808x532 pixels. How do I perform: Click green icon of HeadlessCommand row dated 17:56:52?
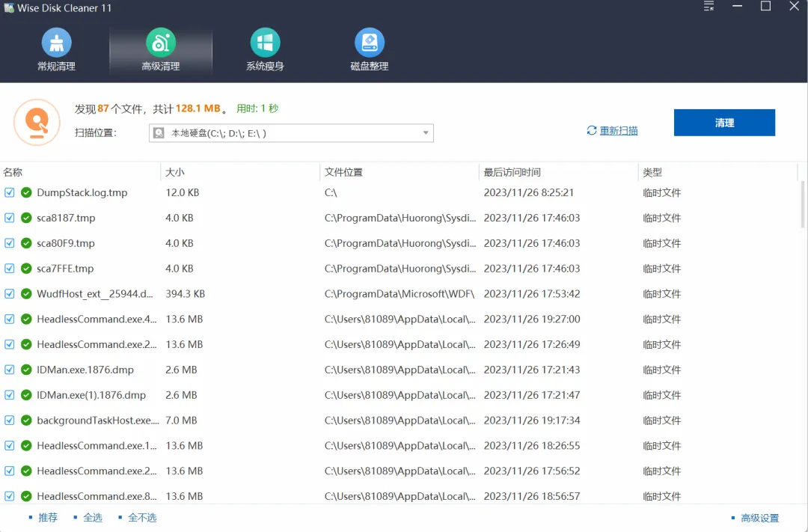point(26,471)
